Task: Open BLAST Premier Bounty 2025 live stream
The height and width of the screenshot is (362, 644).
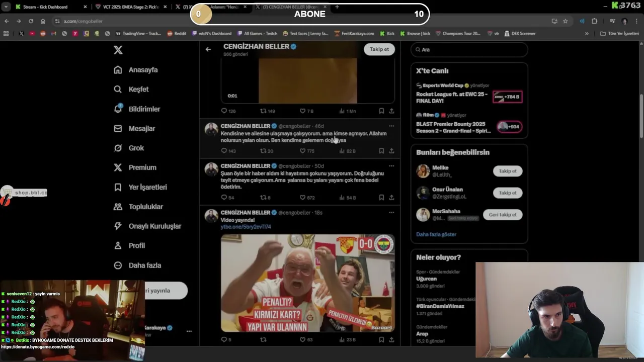Action: [469, 124]
